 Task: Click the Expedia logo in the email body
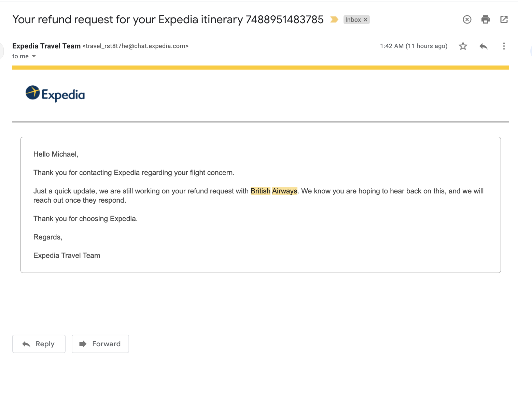click(55, 94)
